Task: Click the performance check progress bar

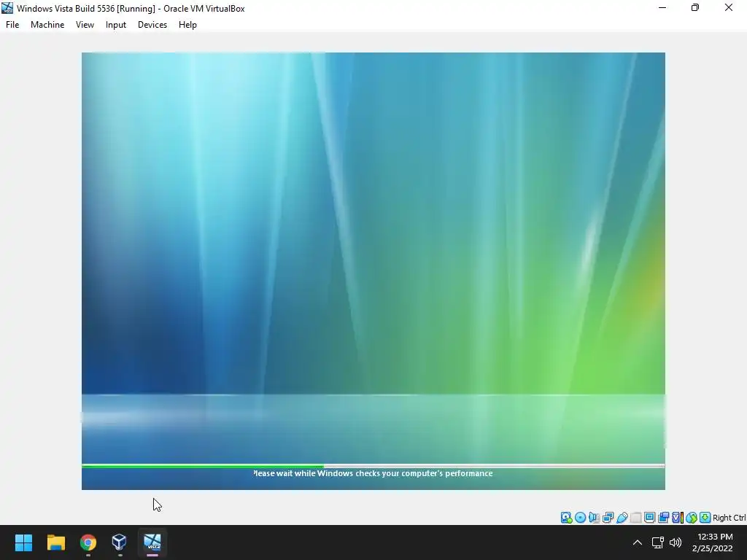Action: pos(373,466)
